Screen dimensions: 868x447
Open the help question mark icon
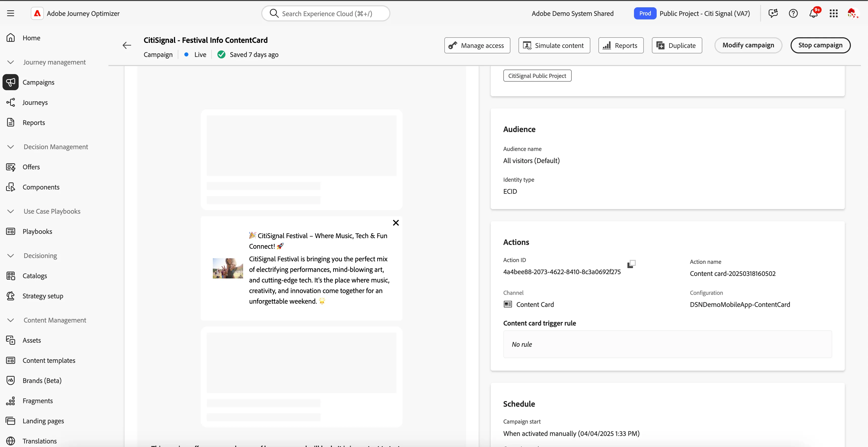[793, 13]
